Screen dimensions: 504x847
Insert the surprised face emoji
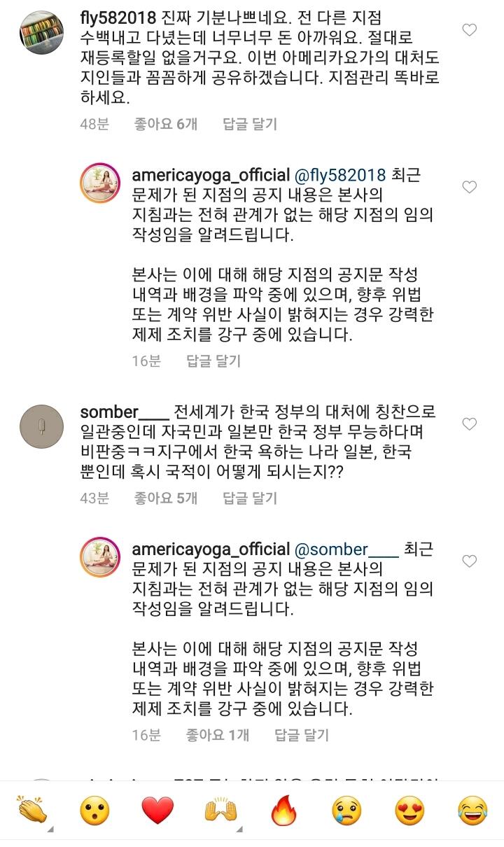tap(94, 811)
